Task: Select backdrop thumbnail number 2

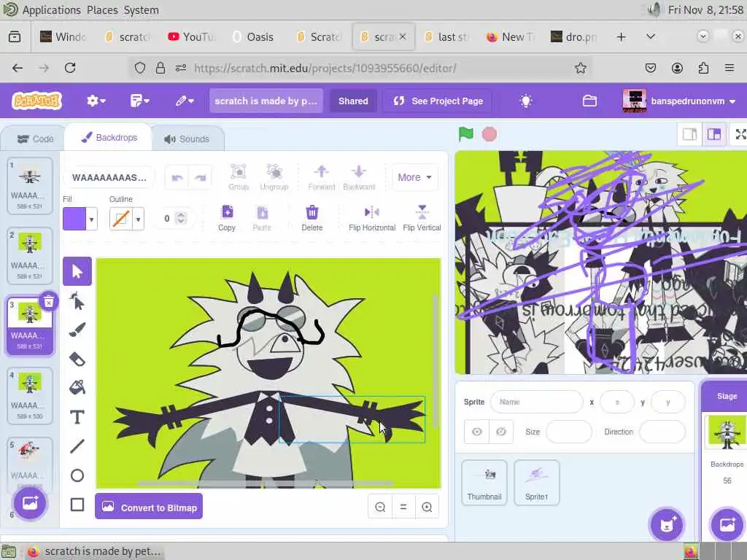Action: point(29,256)
